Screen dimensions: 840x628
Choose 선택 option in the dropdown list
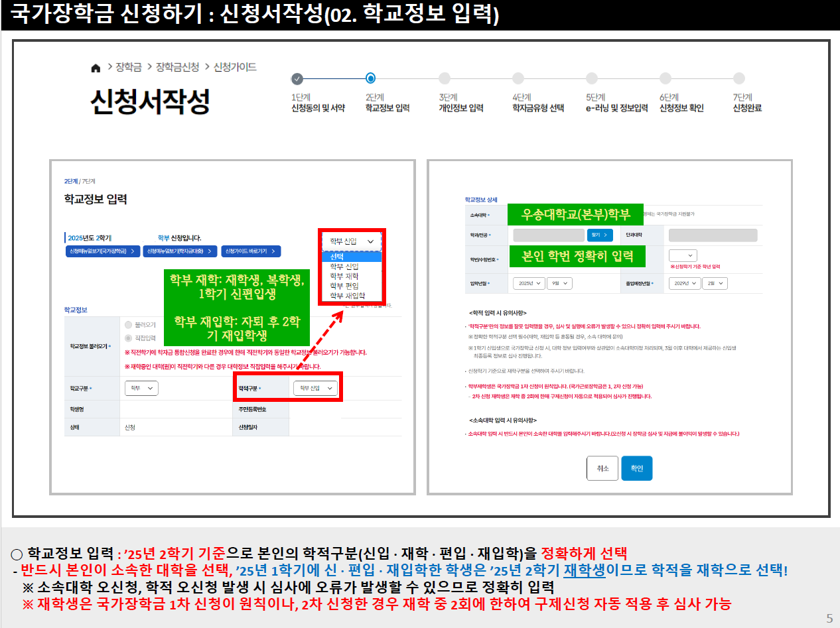pyautogui.click(x=352, y=257)
